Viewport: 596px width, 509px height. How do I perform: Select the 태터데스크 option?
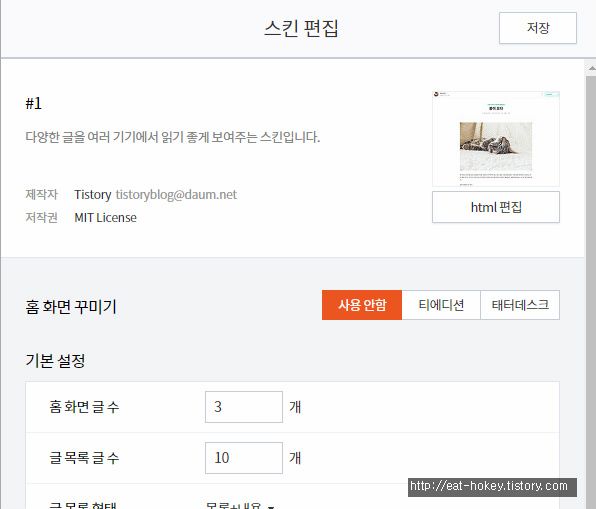(x=520, y=305)
